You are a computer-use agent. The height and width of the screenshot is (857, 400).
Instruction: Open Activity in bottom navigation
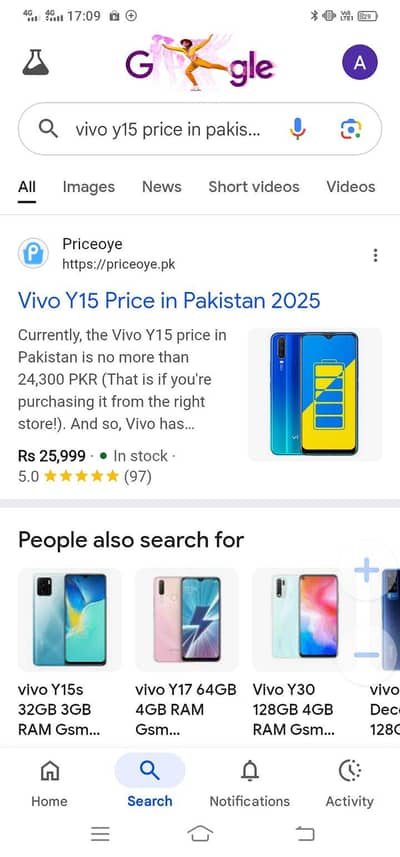click(350, 784)
